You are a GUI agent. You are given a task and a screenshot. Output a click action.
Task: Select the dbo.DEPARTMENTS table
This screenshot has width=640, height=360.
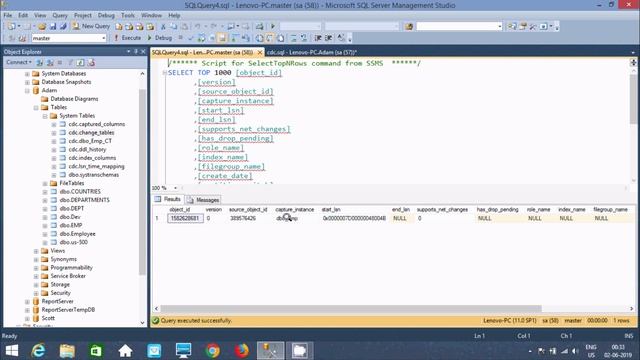(x=84, y=200)
